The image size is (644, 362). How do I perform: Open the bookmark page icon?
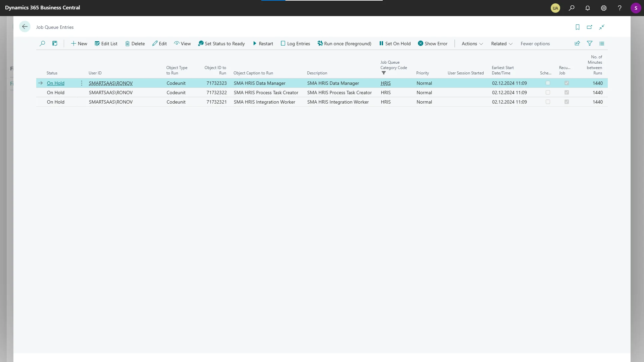(577, 27)
